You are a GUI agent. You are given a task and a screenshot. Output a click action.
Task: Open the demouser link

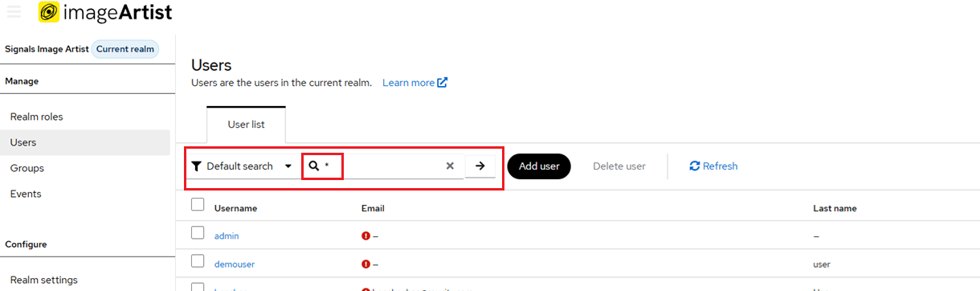pyautogui.click(x=235, y=264)
